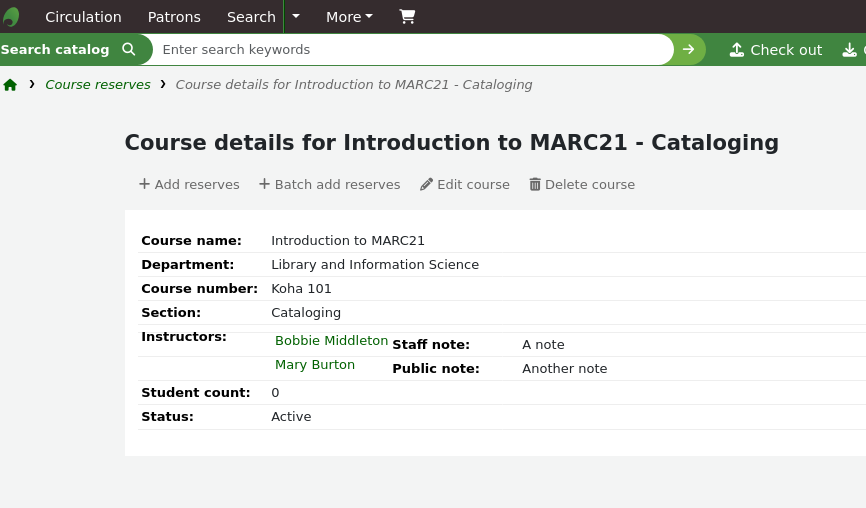Go to the Search menu item
The image size is (866, 508).
click(251, 17)
